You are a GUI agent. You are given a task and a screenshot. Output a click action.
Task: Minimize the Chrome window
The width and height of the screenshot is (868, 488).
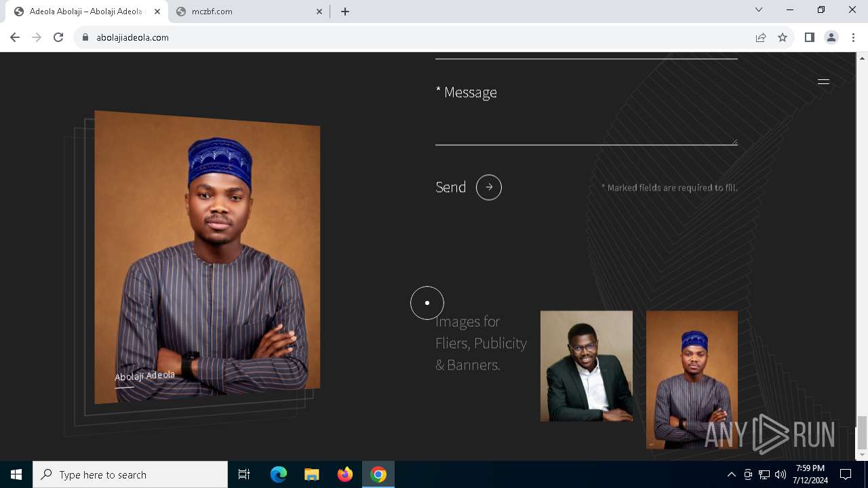[x=790, y=10]
